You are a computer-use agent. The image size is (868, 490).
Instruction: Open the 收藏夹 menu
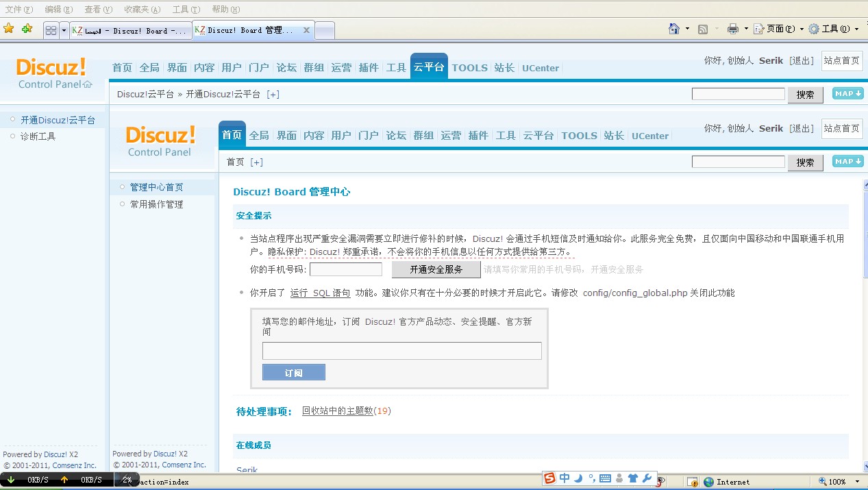pyautogui.click(x=142, y=9)
